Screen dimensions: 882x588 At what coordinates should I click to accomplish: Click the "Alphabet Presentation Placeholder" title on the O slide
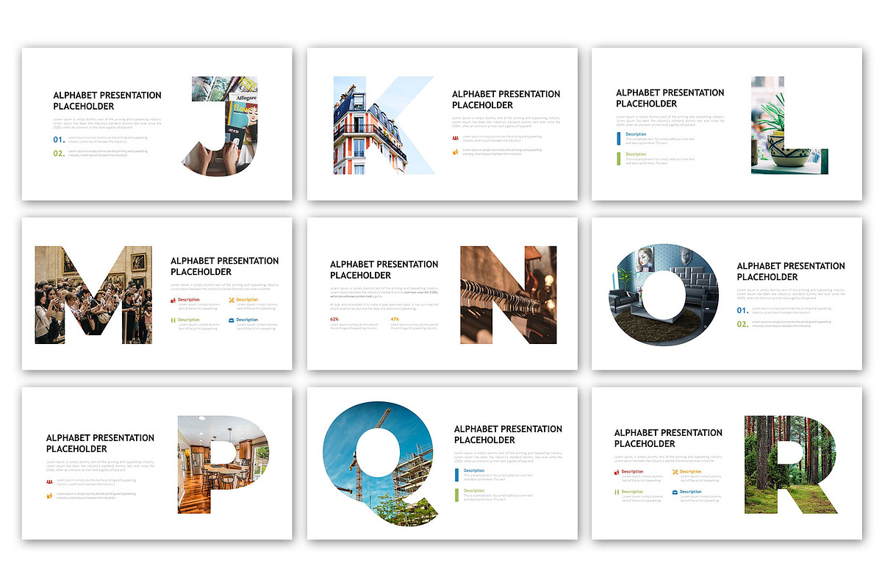[x=791, y=271]
